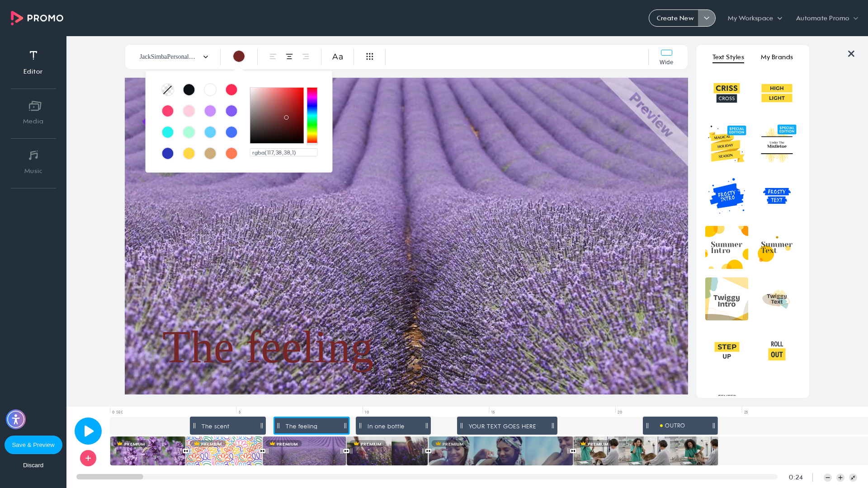Click the Discard link
868x488 pixels.
33,465
